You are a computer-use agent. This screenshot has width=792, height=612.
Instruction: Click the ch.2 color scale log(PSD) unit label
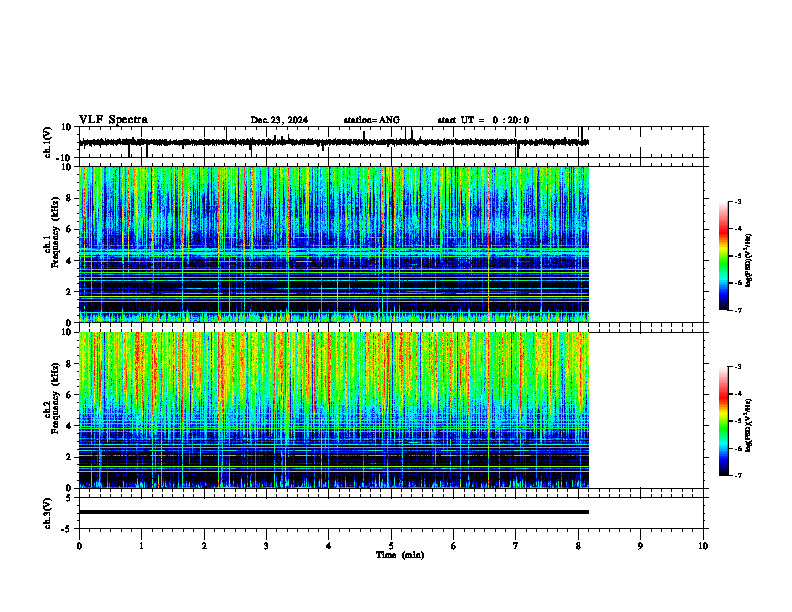point(749,425)
